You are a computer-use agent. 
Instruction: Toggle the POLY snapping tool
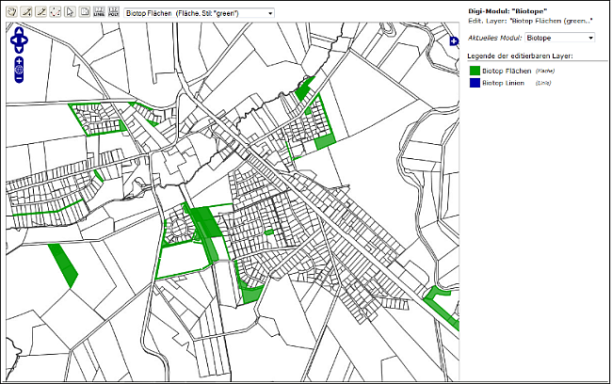pos(113,12)
